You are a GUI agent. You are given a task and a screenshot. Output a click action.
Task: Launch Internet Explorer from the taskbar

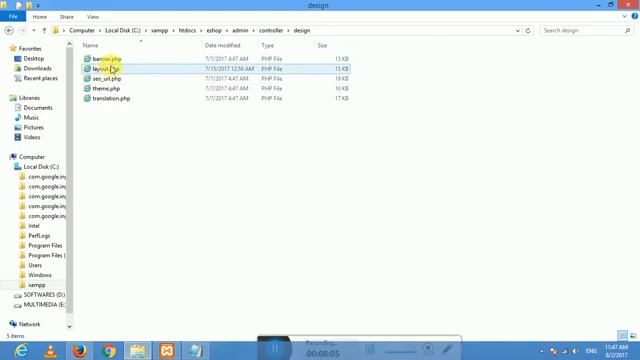tap(20, 351)
